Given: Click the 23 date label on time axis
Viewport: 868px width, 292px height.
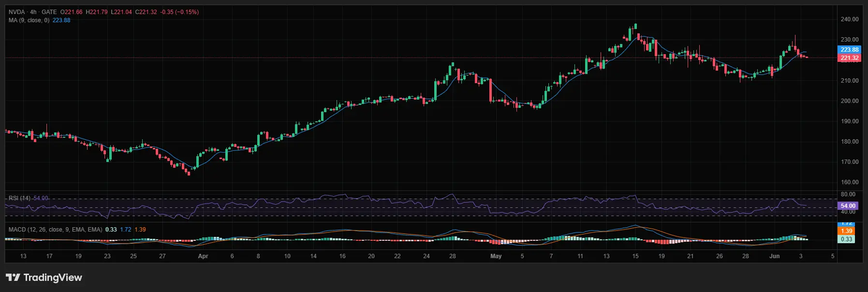Looking at the screenshot, I should [107, 256].
